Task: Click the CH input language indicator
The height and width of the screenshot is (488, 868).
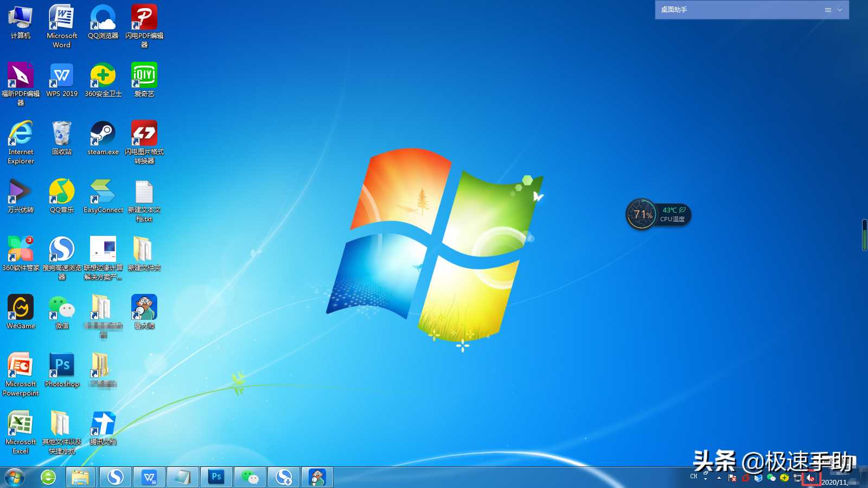Action: 694,476
